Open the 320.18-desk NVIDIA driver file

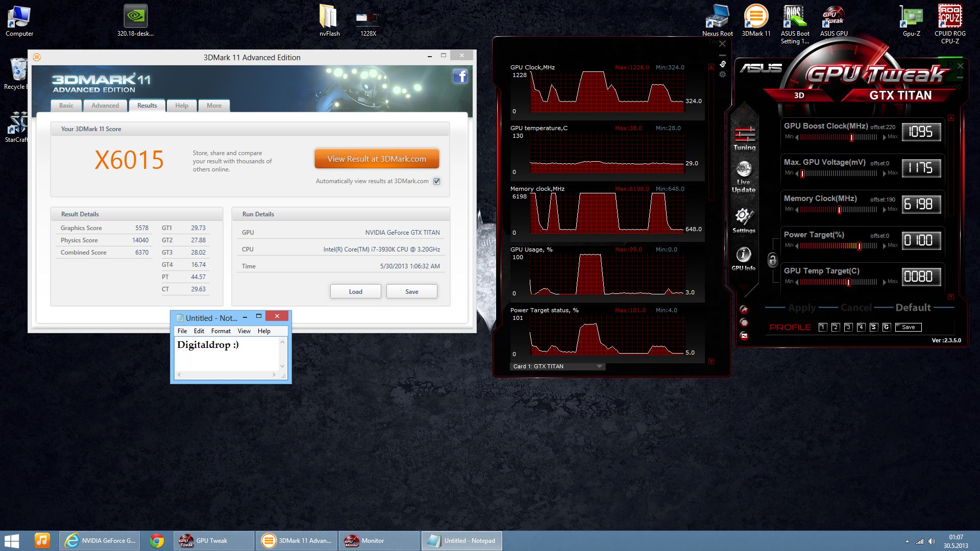135,21
